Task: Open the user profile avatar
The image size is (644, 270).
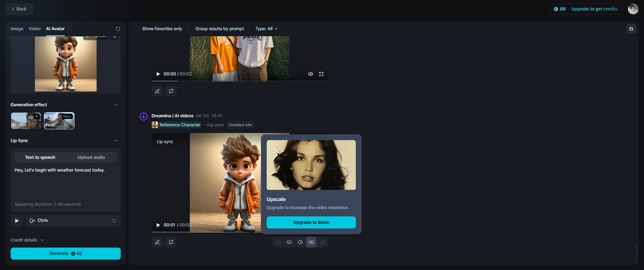Action: click(633, 9)
